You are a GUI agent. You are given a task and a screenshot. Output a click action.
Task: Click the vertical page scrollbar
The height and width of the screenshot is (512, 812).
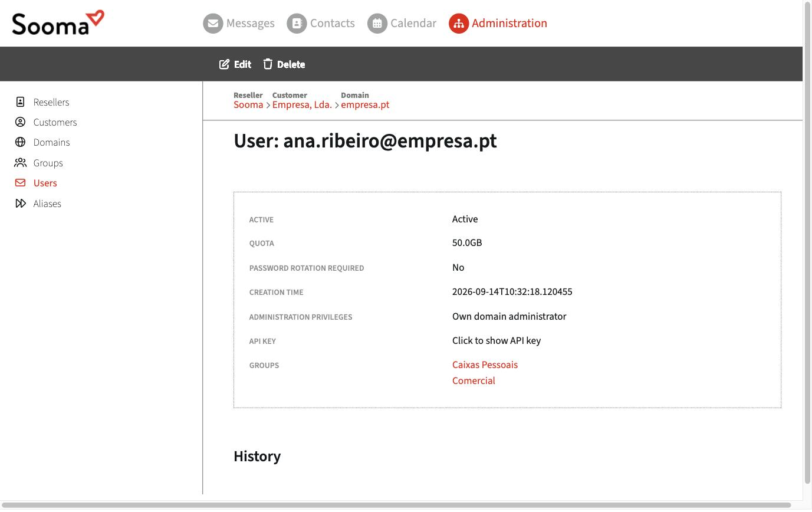[x=807, y=242]
